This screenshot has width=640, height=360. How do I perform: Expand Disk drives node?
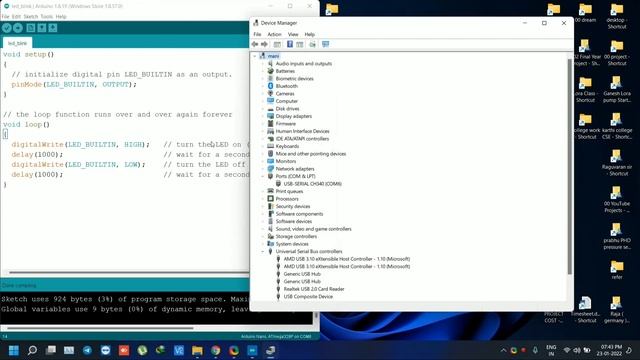(x=263, y=109)
